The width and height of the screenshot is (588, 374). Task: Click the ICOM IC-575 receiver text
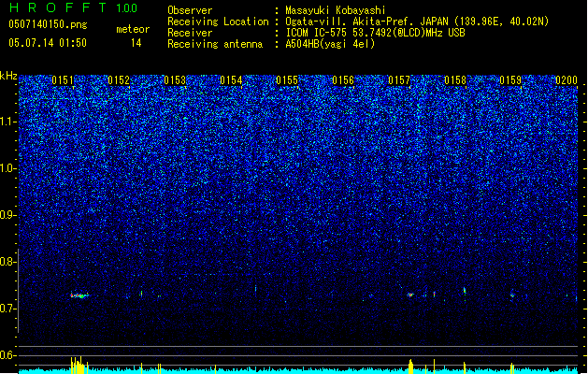pos(375,33)
